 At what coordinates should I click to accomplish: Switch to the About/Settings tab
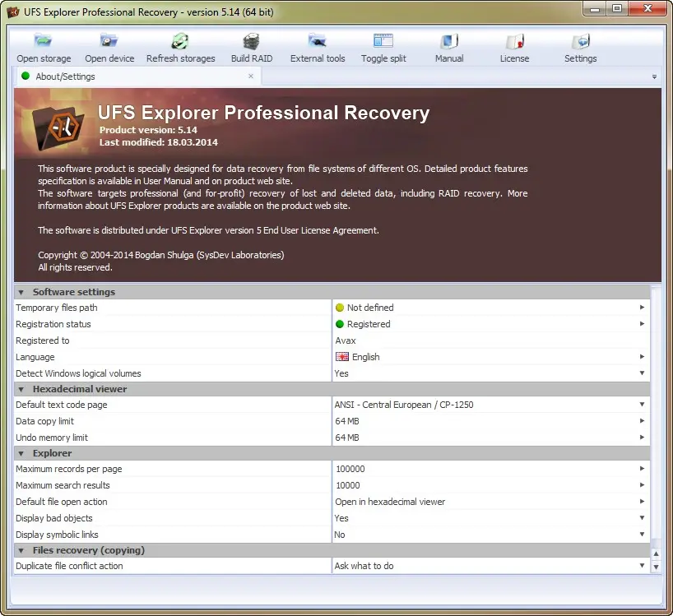click(137, 76)
